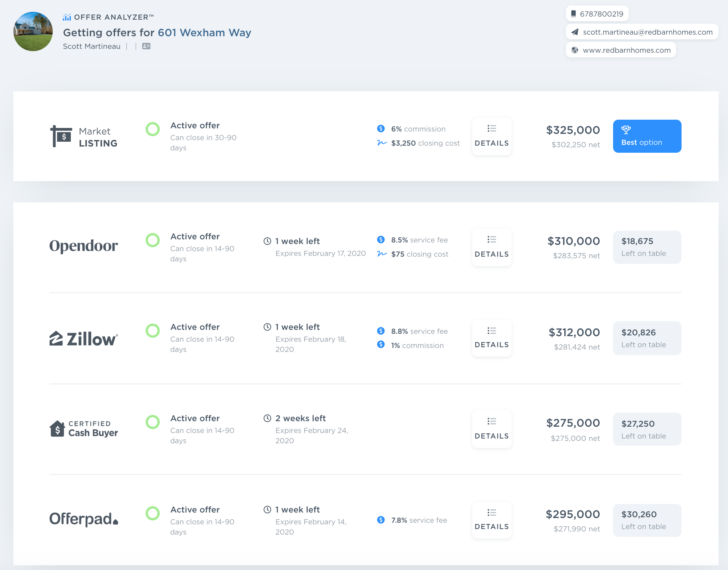Click the Zillow logo
This screenshot has width=728, height=570.
click(84, 339)
